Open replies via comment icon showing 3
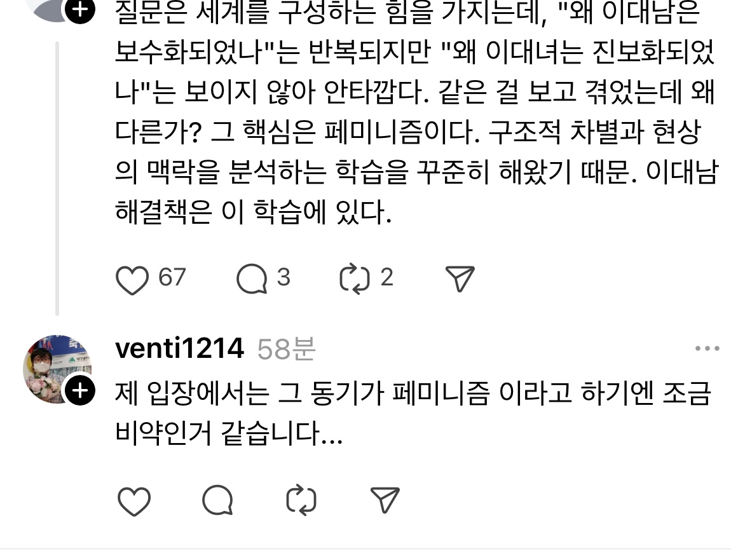 point(252,279)
